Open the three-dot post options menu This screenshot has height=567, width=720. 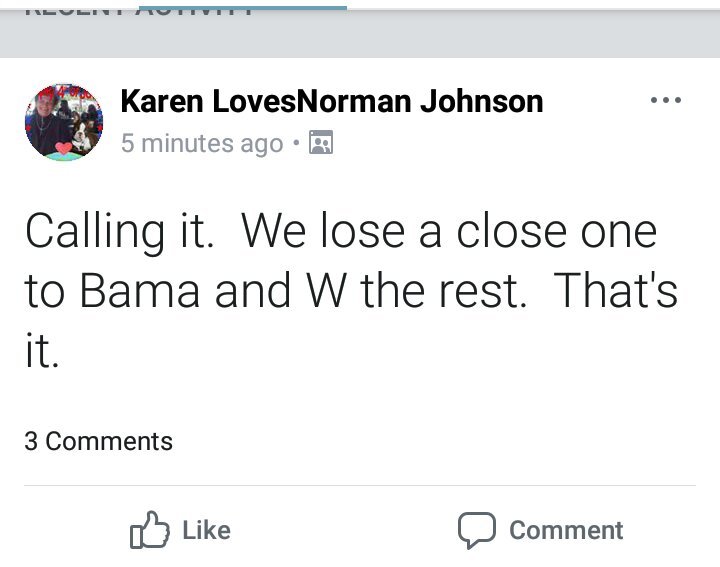665,100
